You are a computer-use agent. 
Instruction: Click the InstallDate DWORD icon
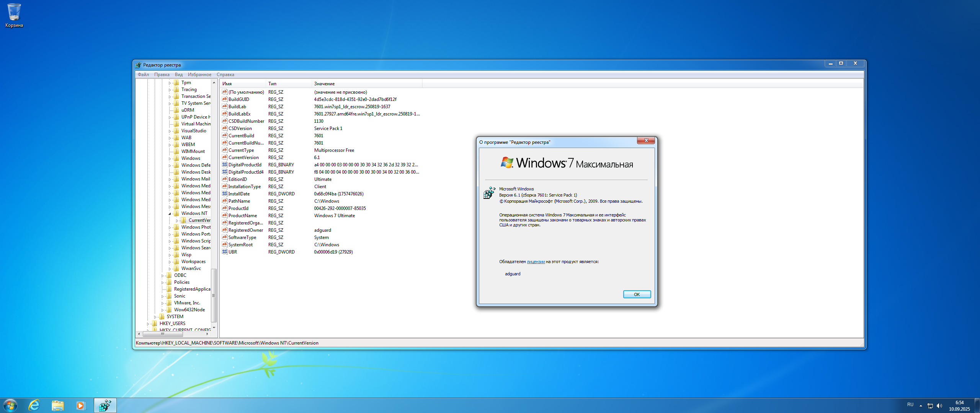[x=225, y=193]
